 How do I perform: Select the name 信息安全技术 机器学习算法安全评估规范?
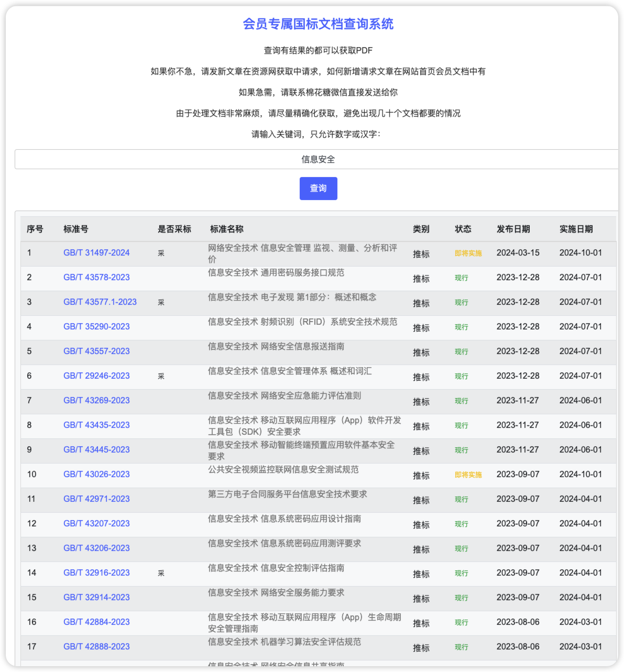pos(284,642)
